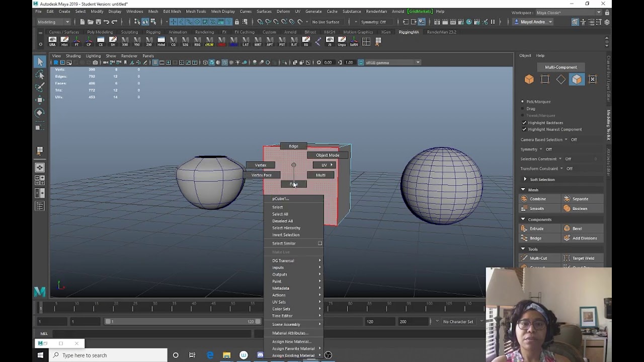
Task: Choose Invert Selection in context menu
Action: [286, 235]
